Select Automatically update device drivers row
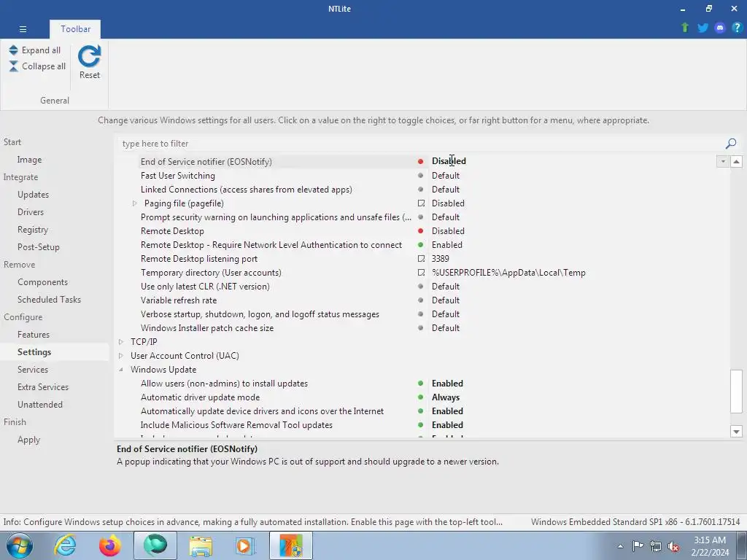Viewport: 747px width, 560px height. pyautogui.click(x=262, y=411)
